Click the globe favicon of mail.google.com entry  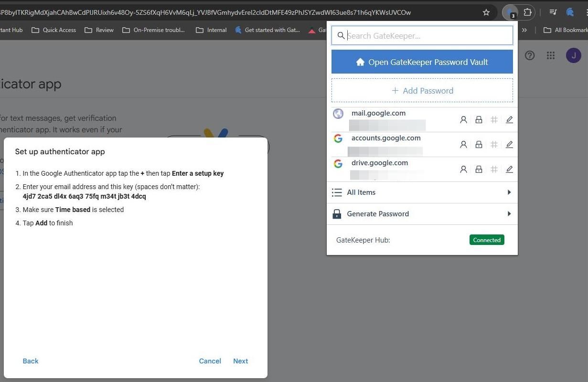coord(338,114)
